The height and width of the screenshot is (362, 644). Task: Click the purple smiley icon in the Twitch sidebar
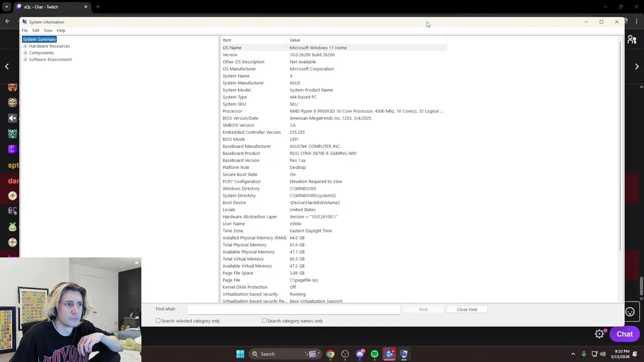click(x=13, y=149)
